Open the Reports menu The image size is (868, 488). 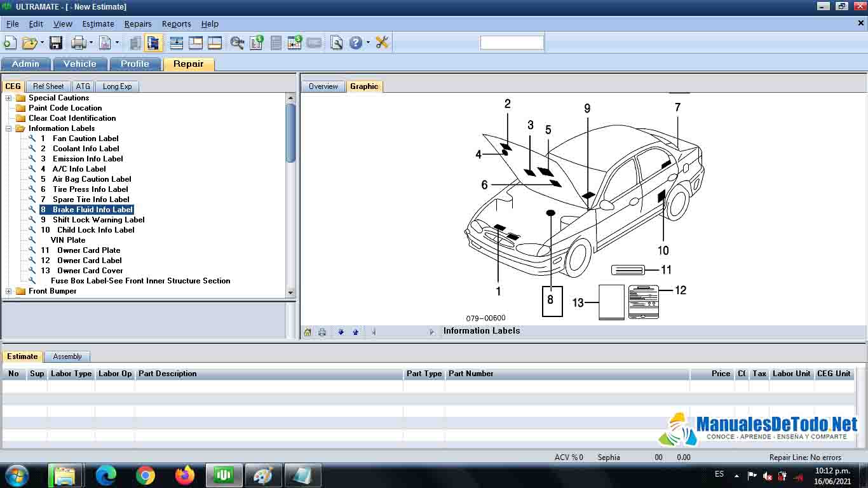tap(177, 24)
